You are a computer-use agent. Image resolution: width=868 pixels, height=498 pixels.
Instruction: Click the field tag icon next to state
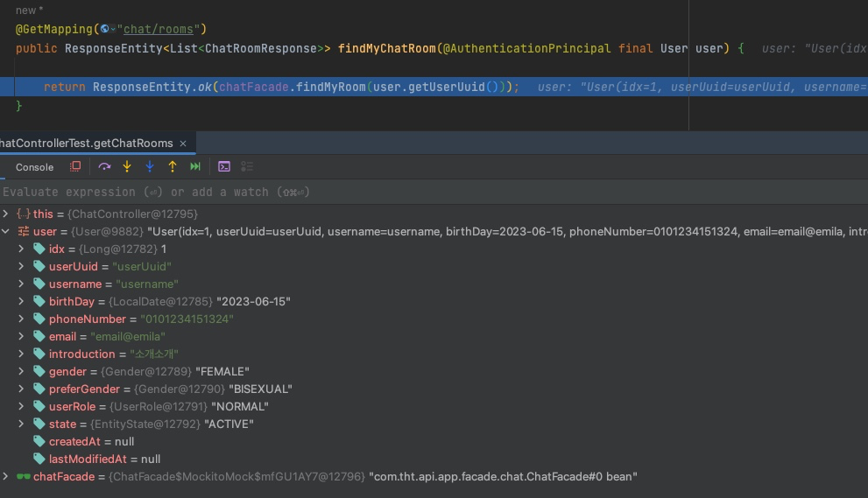click(x=39, y=424)
